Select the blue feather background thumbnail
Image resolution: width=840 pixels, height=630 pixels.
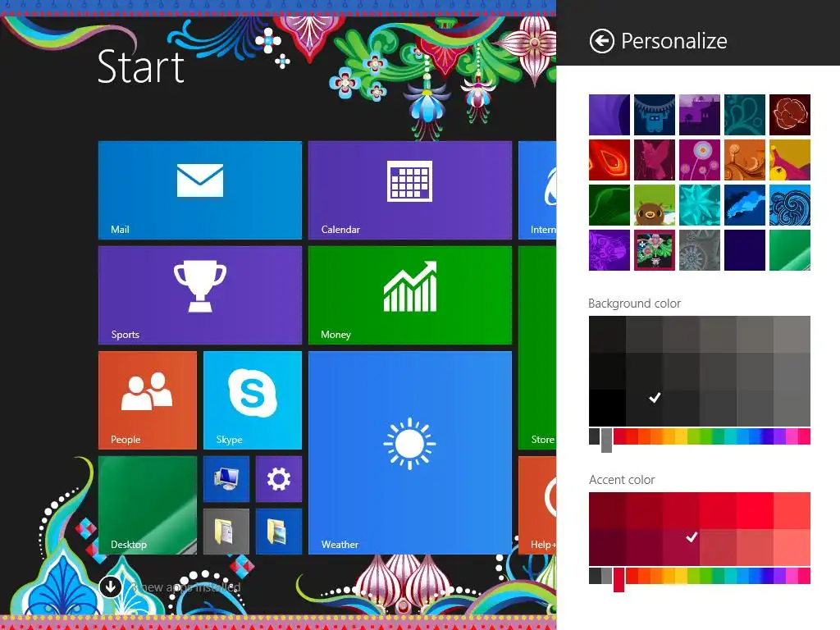(745, 205)
